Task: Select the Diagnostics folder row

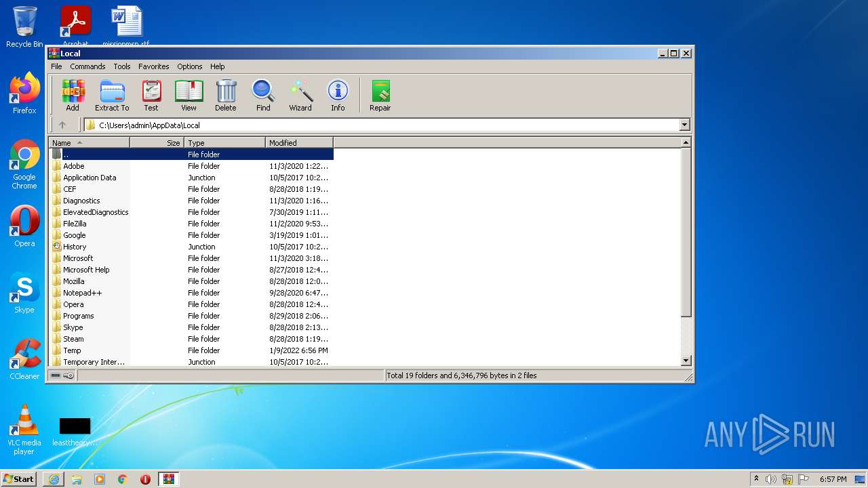Action: [x=191, y=201]
